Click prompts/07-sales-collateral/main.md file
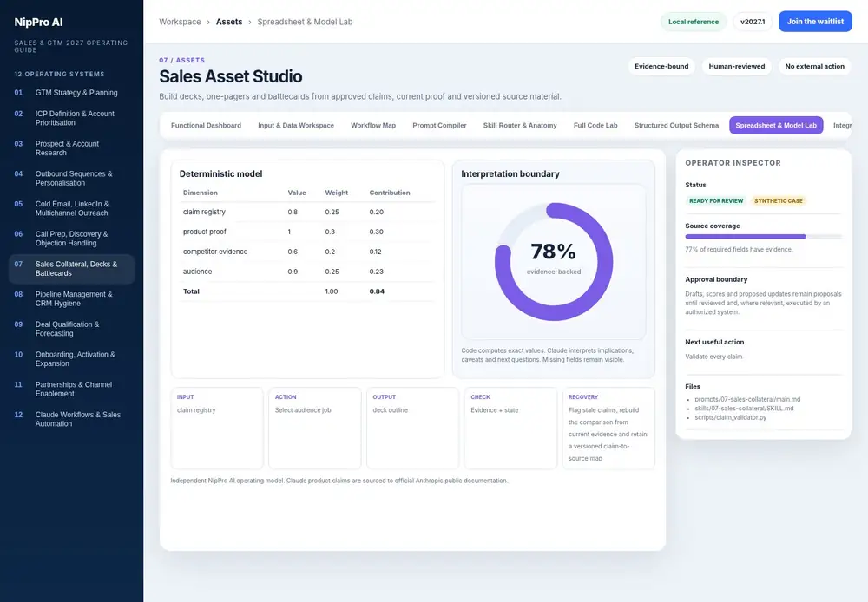 [x=747, y=400]
